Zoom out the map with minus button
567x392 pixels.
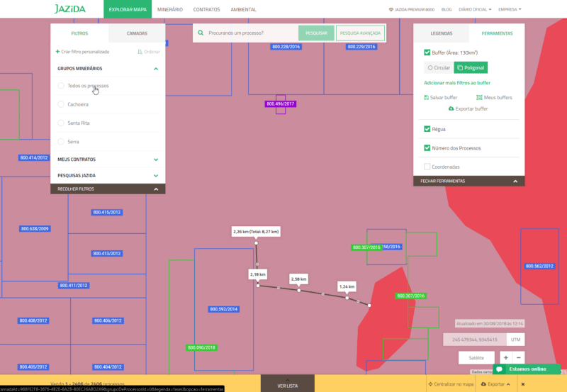(519, 358)
